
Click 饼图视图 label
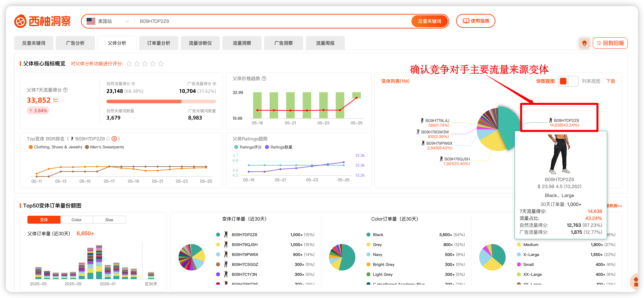click(545, 81)
